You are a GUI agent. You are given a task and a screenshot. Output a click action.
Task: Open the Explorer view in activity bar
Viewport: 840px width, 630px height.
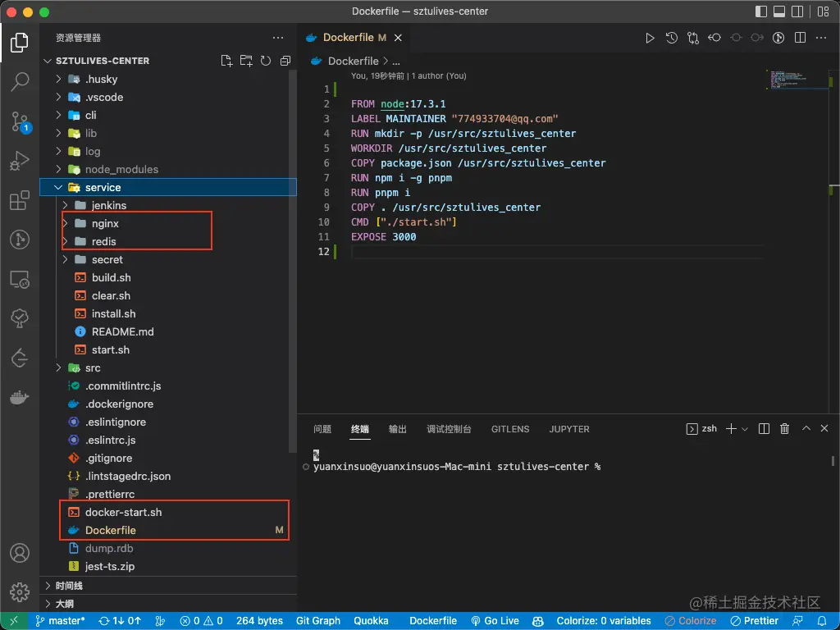(x=20, y=43)
